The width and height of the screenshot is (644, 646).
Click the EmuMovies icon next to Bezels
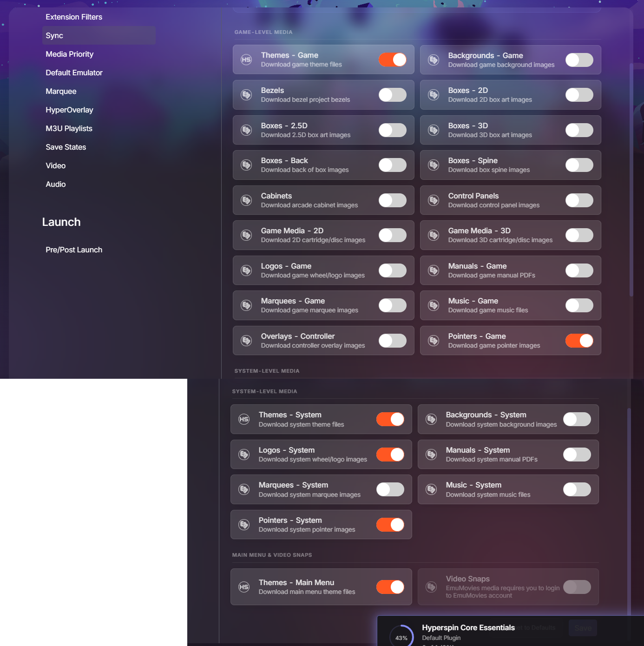246,95
